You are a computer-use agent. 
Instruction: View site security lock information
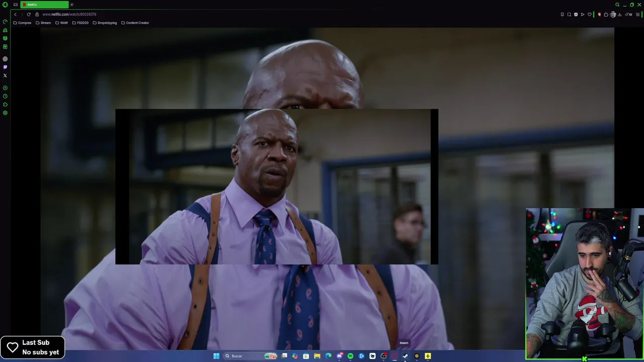37,14
